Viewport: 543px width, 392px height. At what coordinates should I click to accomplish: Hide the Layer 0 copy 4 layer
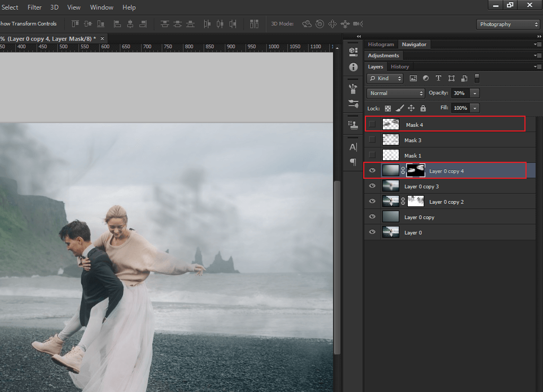pyautogui.click(x=372, y=170)
